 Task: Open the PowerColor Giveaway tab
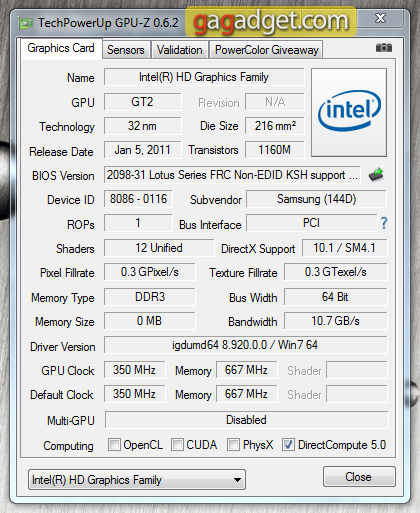click(x=267, y=50)
